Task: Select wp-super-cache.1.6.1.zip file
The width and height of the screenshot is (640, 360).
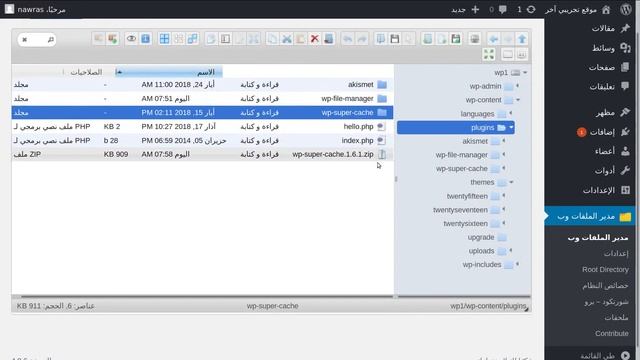Action: (x=202, y=154)
